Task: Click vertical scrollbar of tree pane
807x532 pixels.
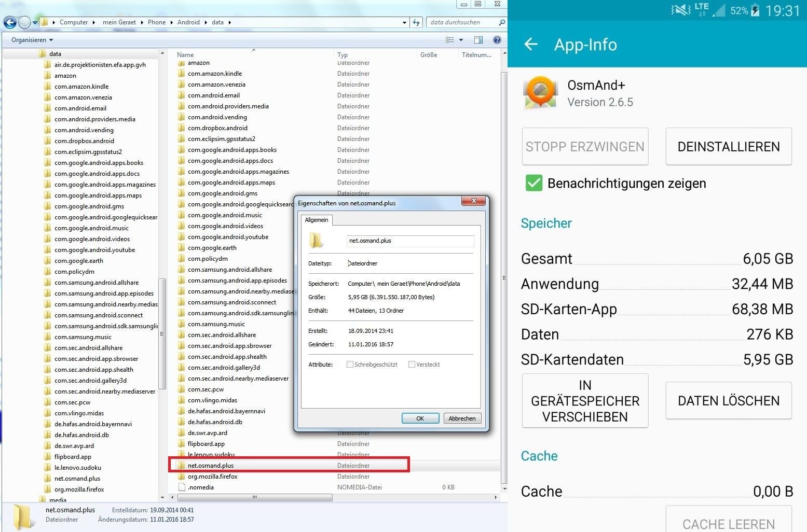Action: [162, 333]
